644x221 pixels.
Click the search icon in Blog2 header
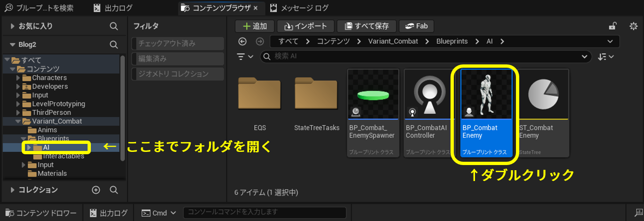click(113, 45)
